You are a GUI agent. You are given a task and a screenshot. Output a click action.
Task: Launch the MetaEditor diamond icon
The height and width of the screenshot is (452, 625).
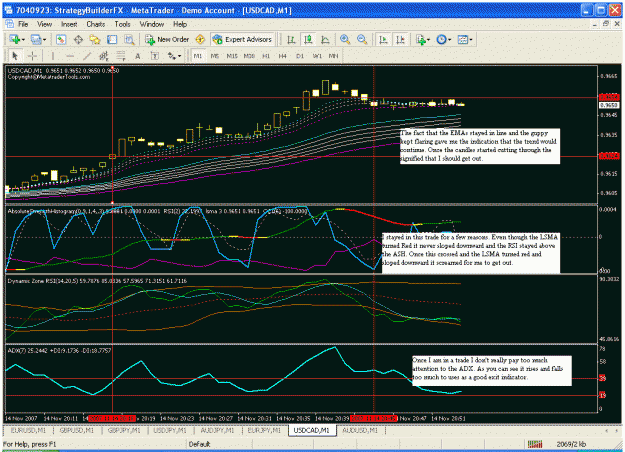200,39
